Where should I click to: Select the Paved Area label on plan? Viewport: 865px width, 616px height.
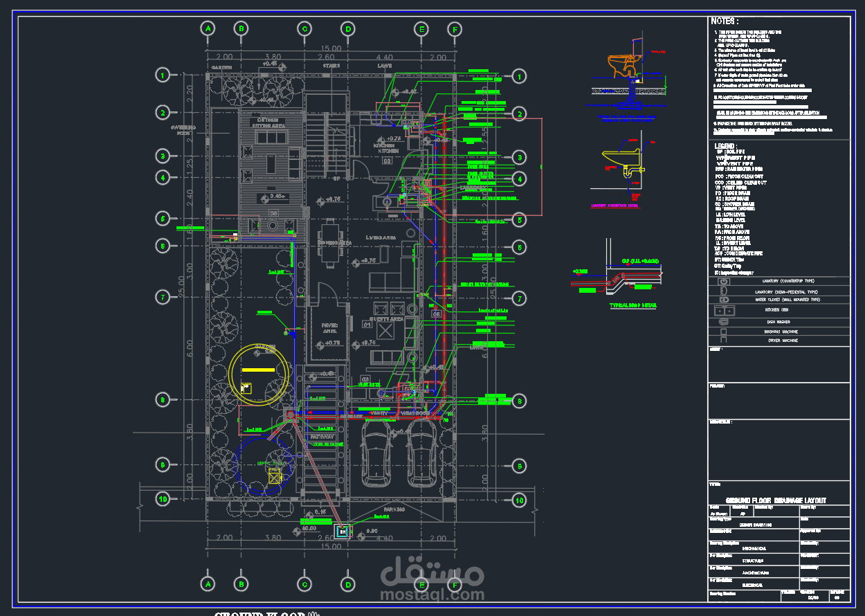(329, 327)
